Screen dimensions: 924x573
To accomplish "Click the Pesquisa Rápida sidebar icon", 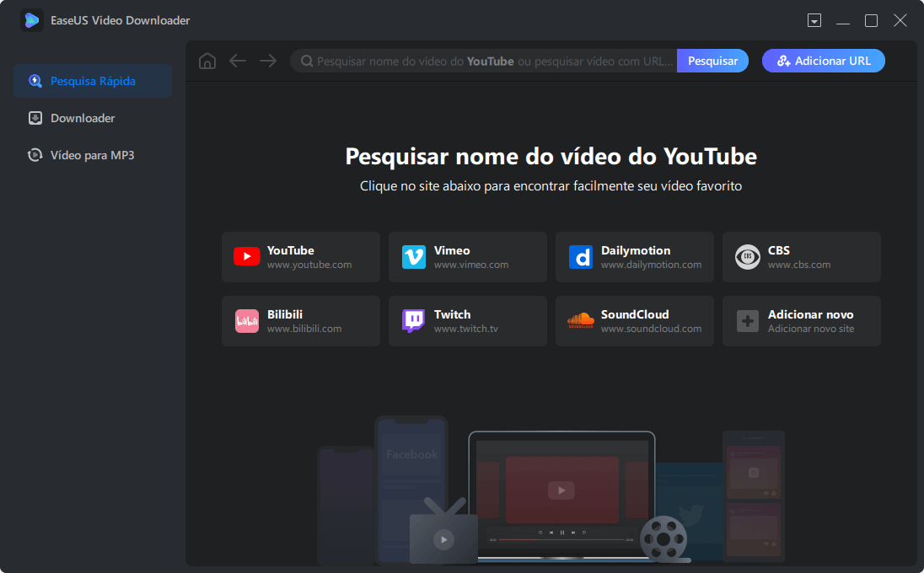I will [x=35, y=81].
